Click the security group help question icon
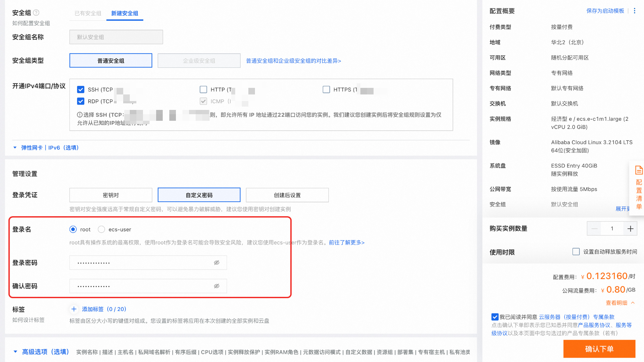 pos(36,13)
